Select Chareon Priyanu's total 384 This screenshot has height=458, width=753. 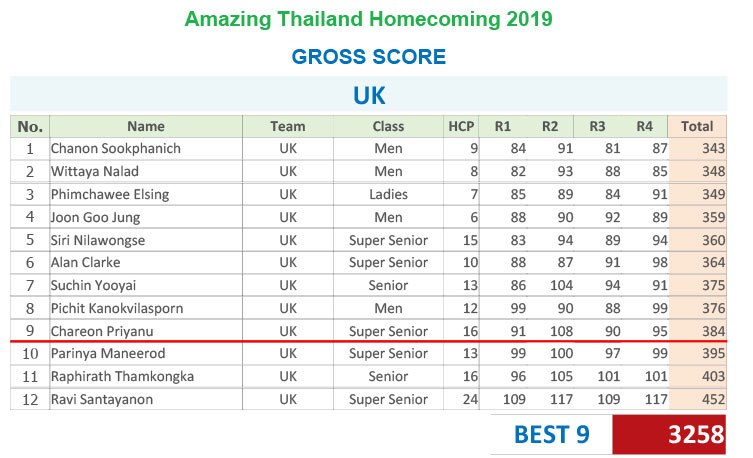coord(697,331)
